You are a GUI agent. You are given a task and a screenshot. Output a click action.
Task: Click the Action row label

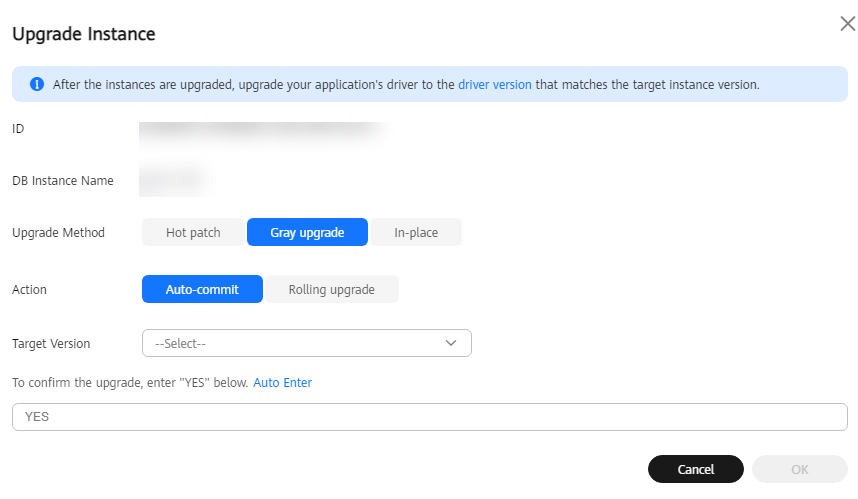pyautogui.click(x=29, y=289)
